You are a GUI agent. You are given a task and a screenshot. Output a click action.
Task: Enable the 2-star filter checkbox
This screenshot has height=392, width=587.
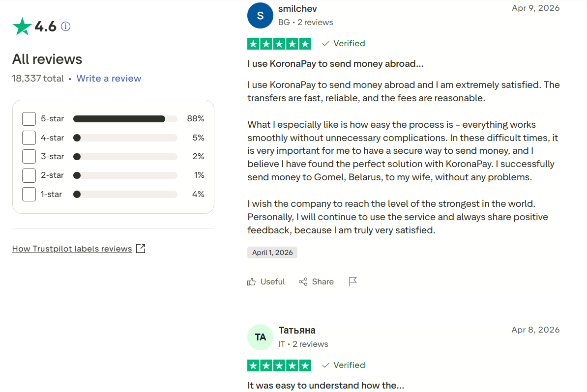tap(29, 175)
